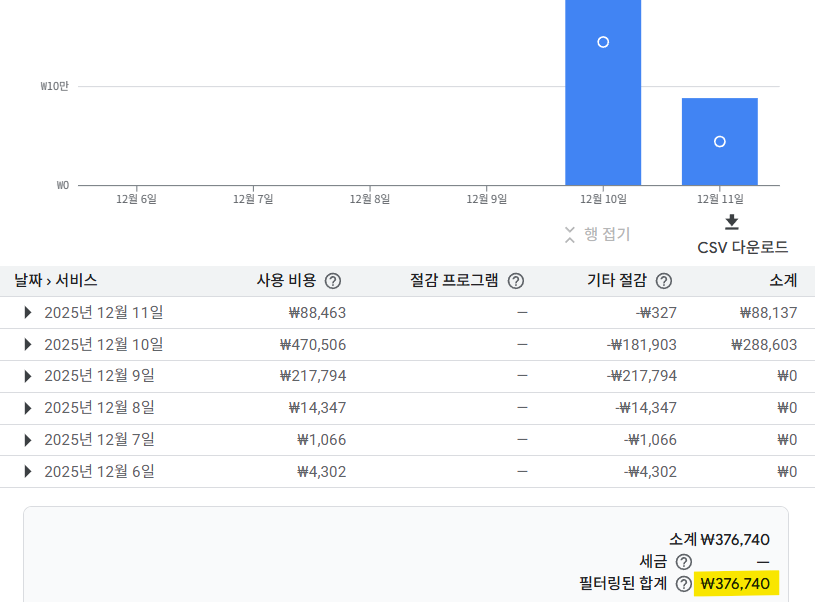Click help icon next to 필터링된 합계
This screenshot has width=815, height=602.
tap(684, 584)
